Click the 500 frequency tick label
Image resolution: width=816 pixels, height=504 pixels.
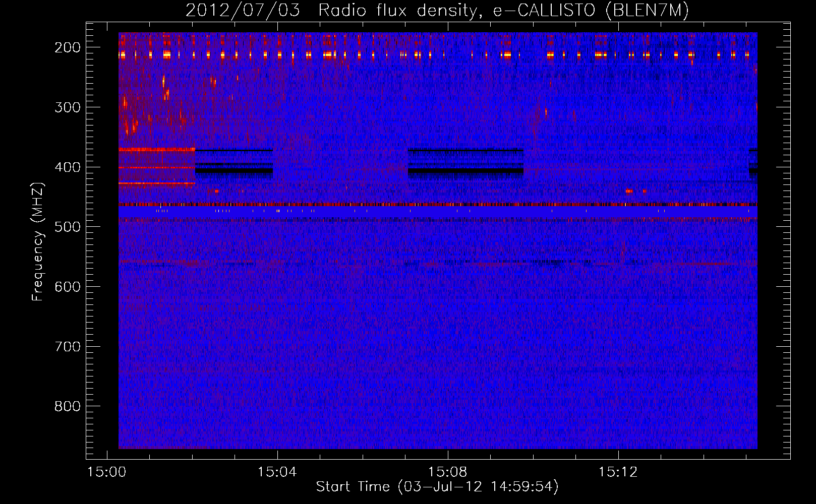tap(68, 227)
